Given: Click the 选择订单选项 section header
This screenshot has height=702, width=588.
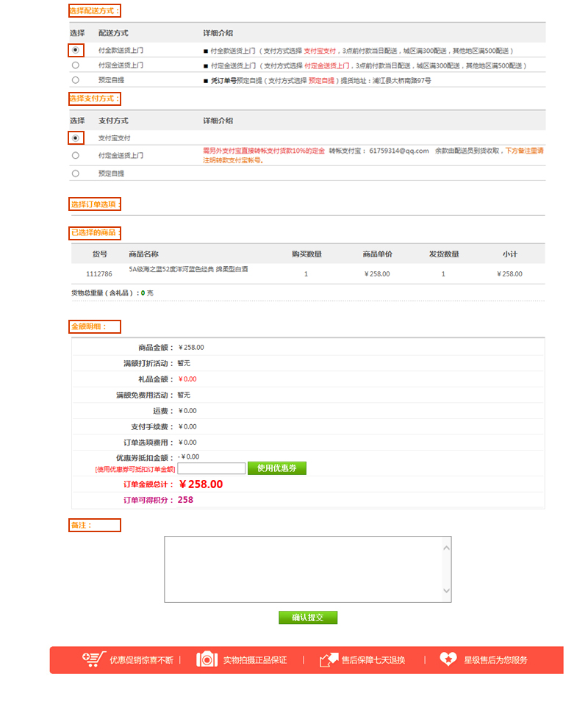Looking at the screenshot, I should click(x=95, y=204).
